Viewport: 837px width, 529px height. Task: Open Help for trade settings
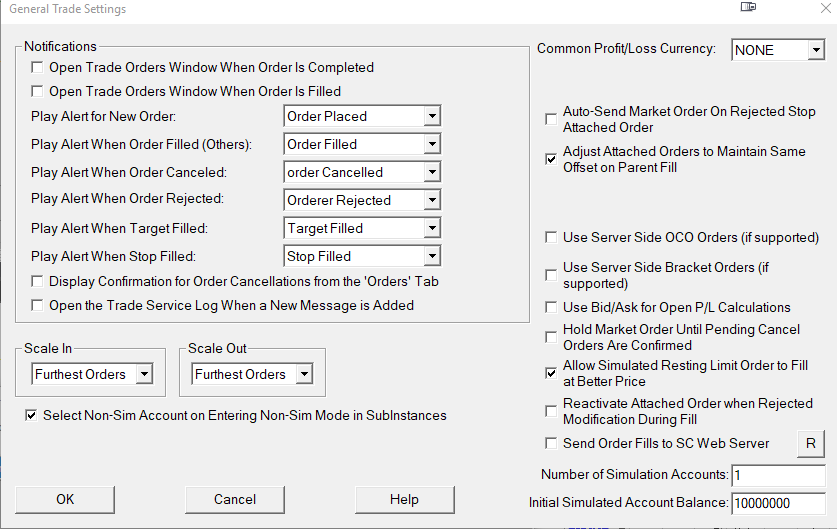tap(404, 499)
